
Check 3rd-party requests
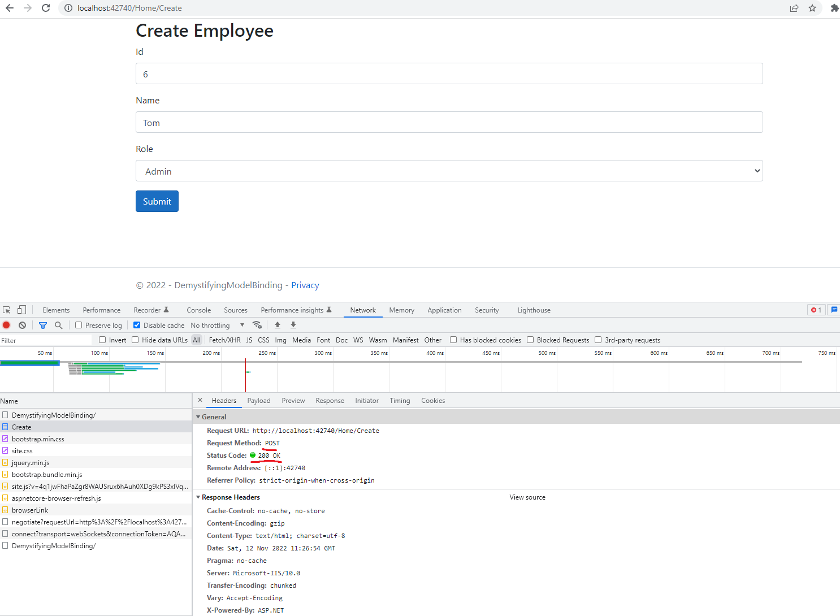pyautogui.click(x=598, y=340)
